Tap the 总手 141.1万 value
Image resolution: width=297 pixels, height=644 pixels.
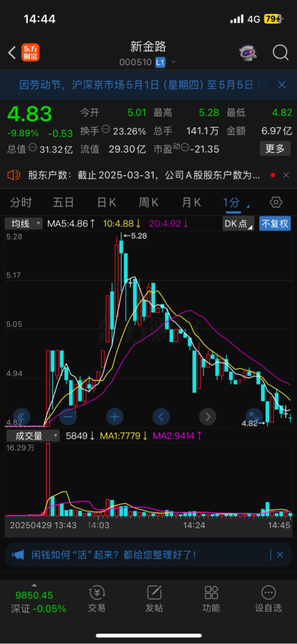click(202, 131)
